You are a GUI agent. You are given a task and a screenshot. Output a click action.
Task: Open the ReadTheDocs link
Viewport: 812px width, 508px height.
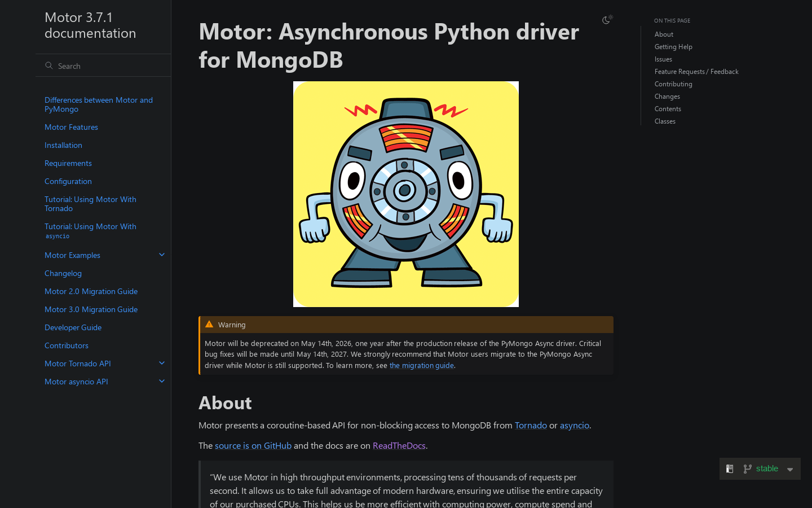pyautogui.click(x=399, y=445)
